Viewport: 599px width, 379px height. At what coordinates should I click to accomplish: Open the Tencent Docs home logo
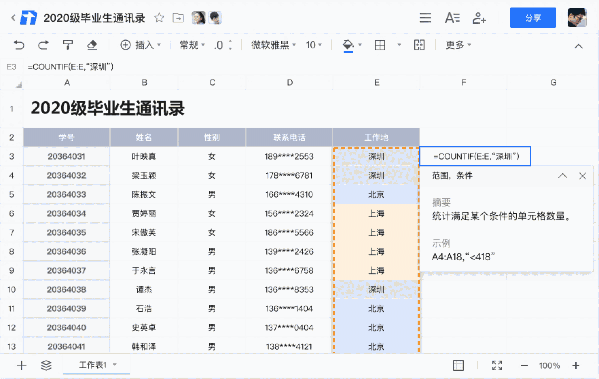pos(29,18)
